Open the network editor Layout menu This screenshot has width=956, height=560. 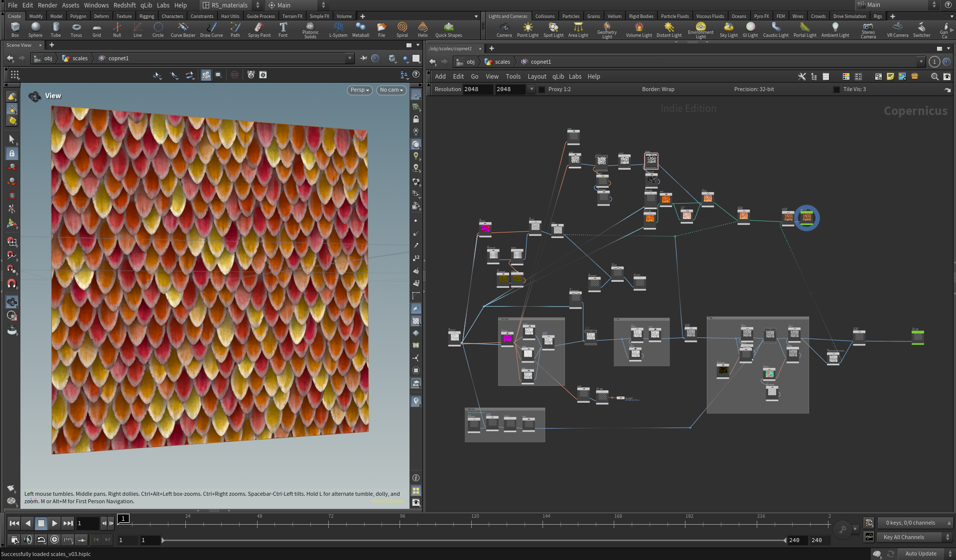tap(537, 76)
